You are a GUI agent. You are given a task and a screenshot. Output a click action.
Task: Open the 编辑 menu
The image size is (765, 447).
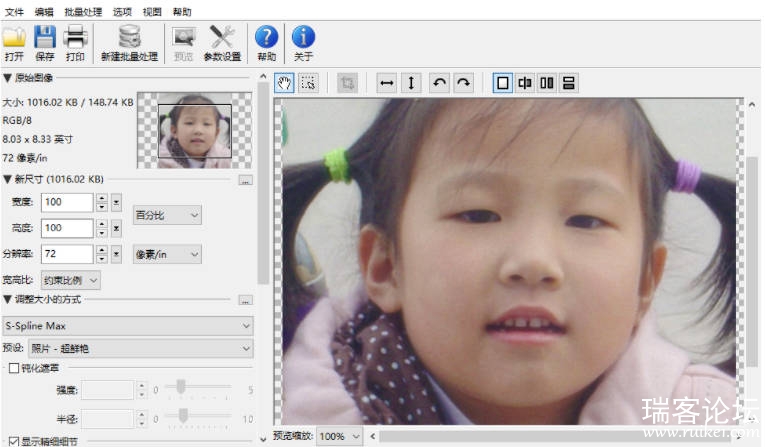click(x=44, y=12)
